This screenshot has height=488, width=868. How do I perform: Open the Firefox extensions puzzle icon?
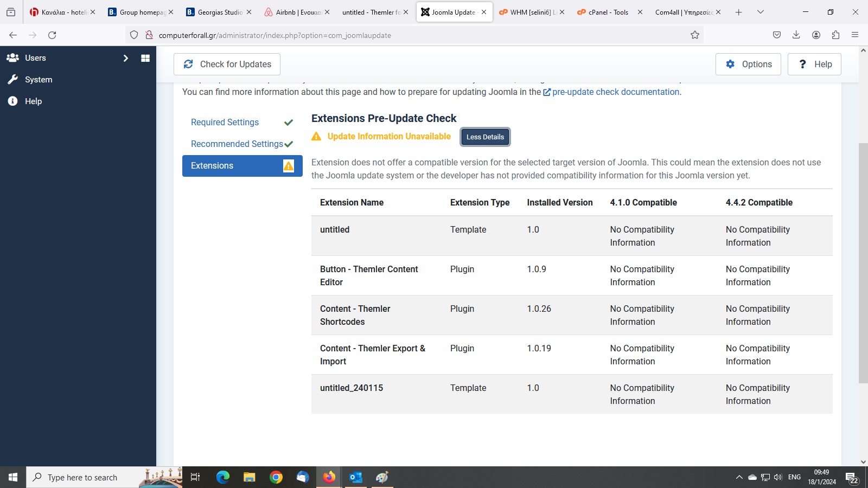click(835, 35)
